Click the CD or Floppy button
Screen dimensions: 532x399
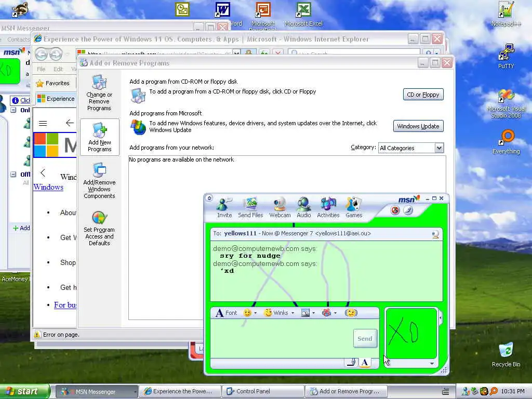click(423, 95)
